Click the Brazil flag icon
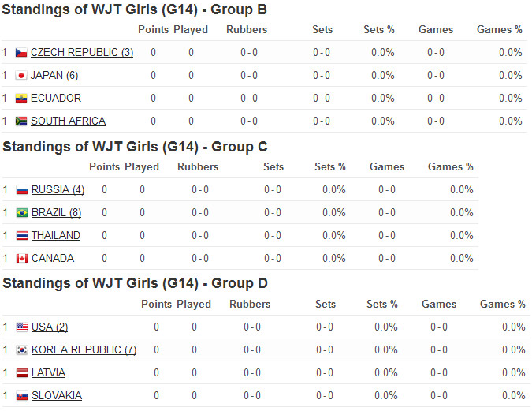The height and width of the screenshot is (411, 532). pos(22,213)
